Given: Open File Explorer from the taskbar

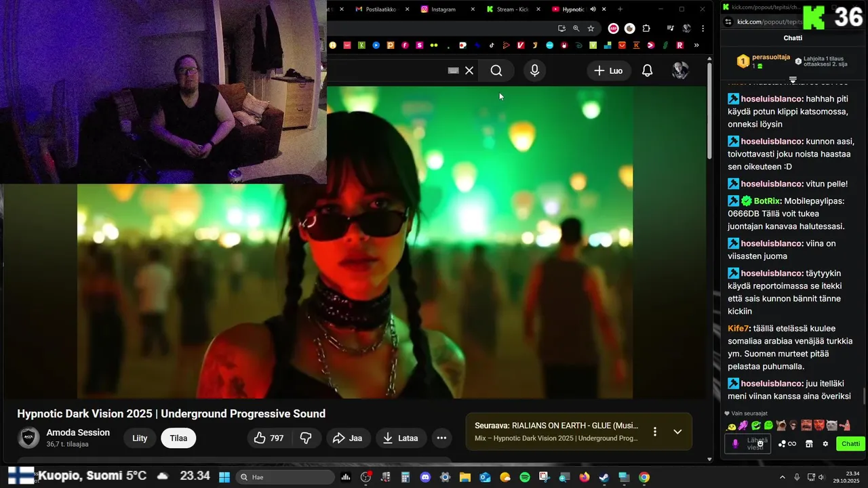Looking at the screenshot, I should click(465, 477).
